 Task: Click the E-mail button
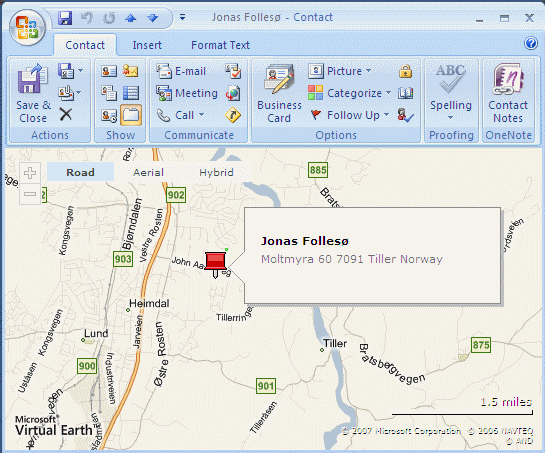(181, 71)
